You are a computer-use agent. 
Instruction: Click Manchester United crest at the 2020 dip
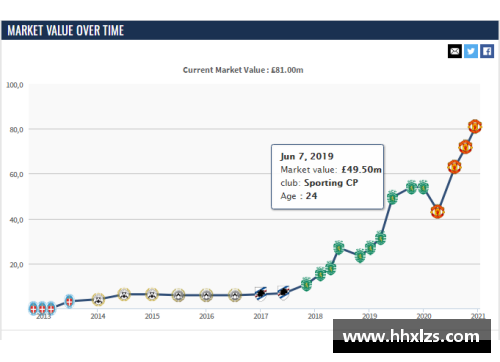(437, 211)
